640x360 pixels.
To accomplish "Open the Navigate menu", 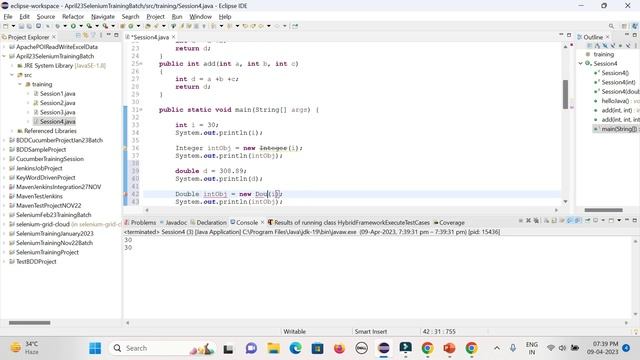I will tap(103, 17).
